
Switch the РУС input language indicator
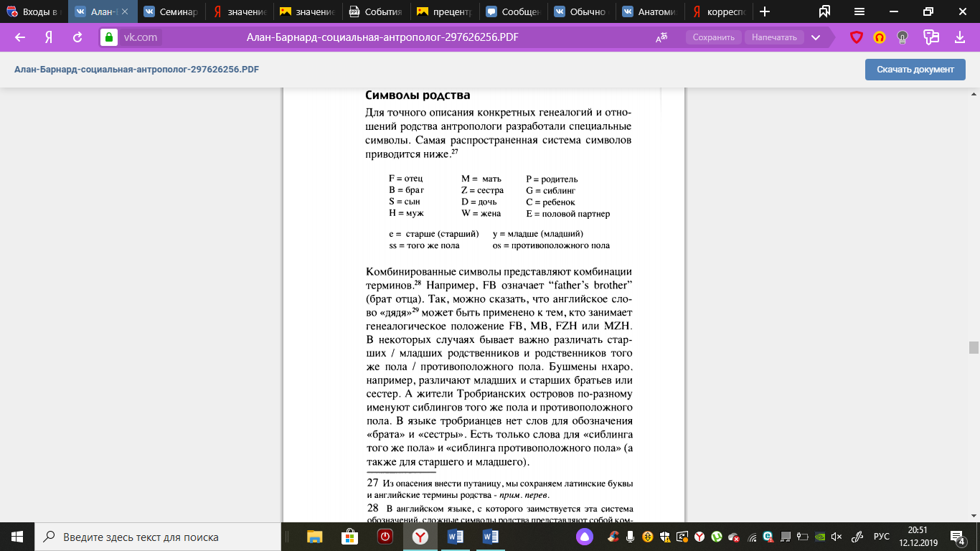tap(882, 537)
